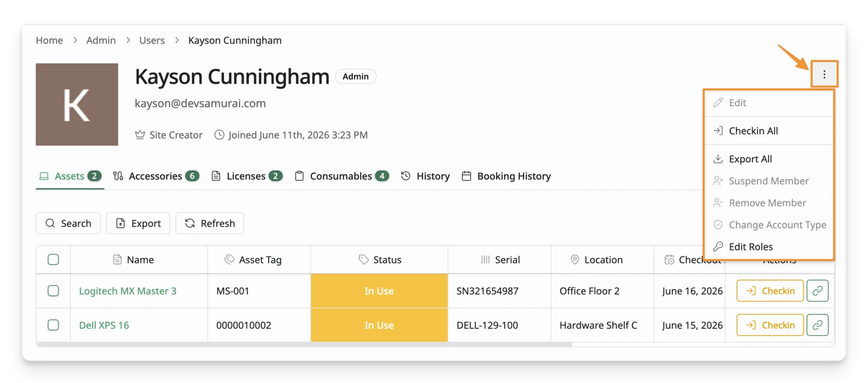Viewport: 868px width, 383px height.
Task: Click the June 15, 2026 checkout date
Action: pyautogui.click(x=693, y=325)
